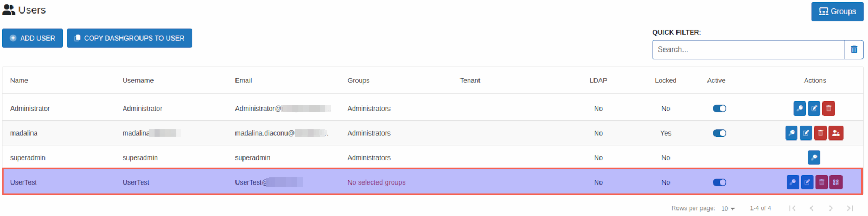Click the QR code icon for UserTest
Image resolution: width=868 pixels, height=216 pixels.
tap(836, 182)
